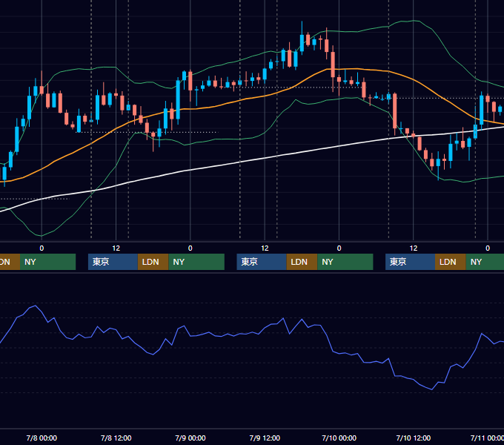Click the 7/10 12:00 date label

click(414, 438)
